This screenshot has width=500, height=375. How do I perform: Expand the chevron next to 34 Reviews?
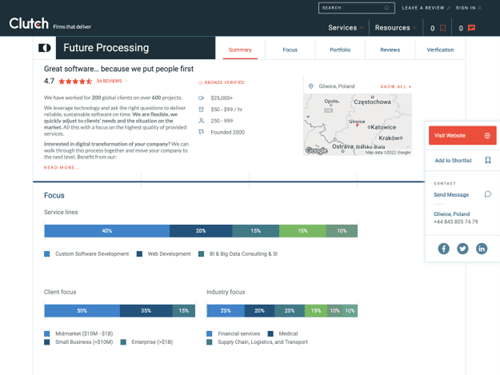[x=126, y=81]
